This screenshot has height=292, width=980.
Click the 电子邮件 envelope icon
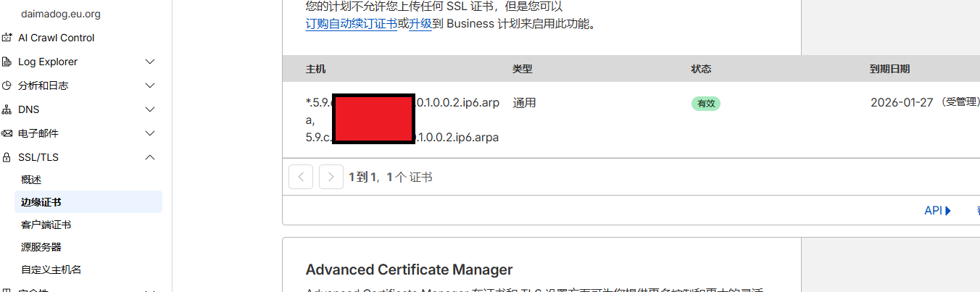coord(7,133)
